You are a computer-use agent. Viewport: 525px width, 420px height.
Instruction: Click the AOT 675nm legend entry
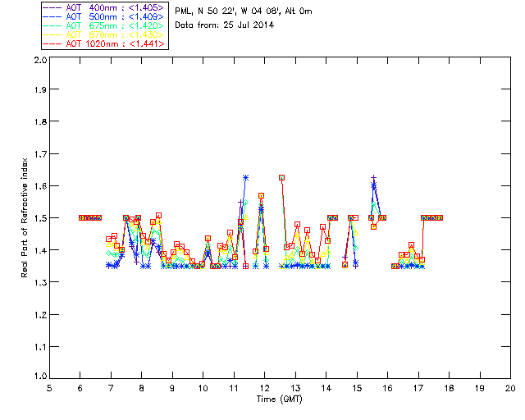coord(105,25)
